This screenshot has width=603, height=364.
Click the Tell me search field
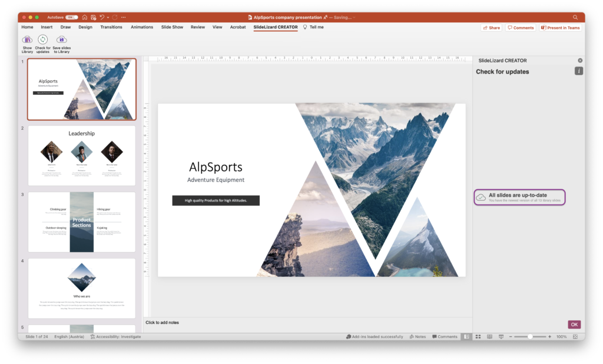point(313,27)
